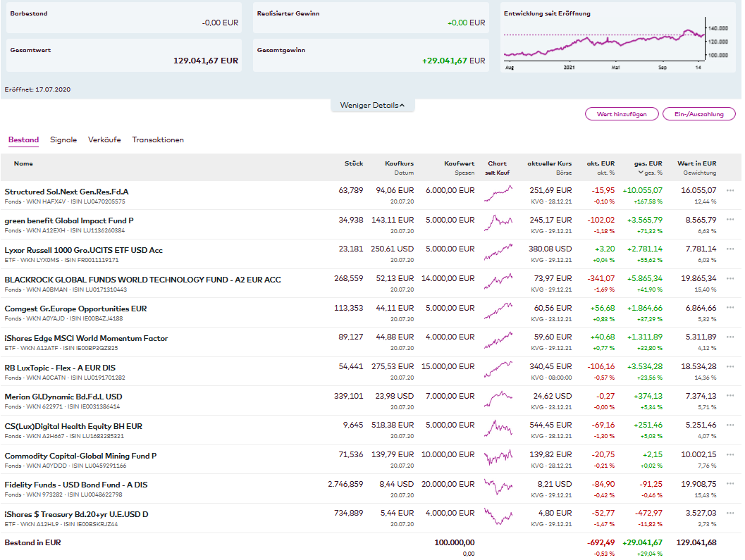
Task: Open row menu for BlackRock World Technology Fund
Action: point(730,278)
